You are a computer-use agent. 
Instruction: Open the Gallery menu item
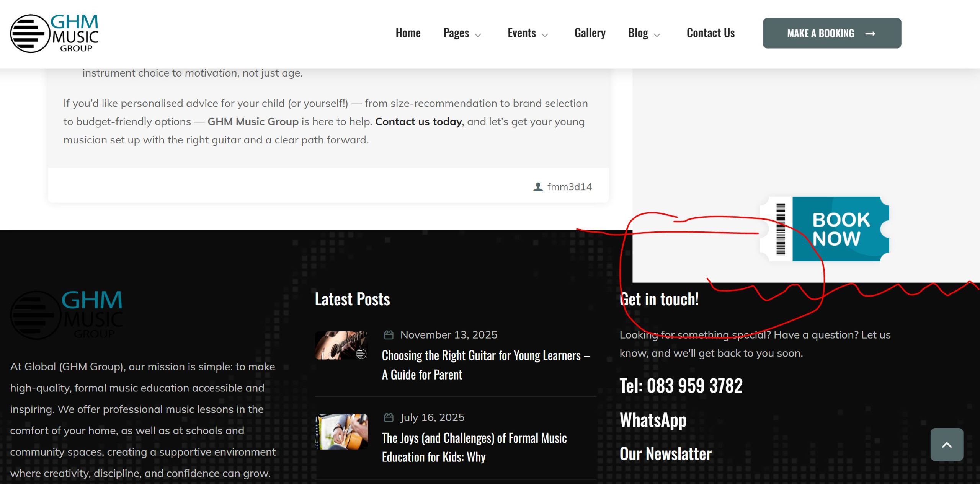(590, 33)
